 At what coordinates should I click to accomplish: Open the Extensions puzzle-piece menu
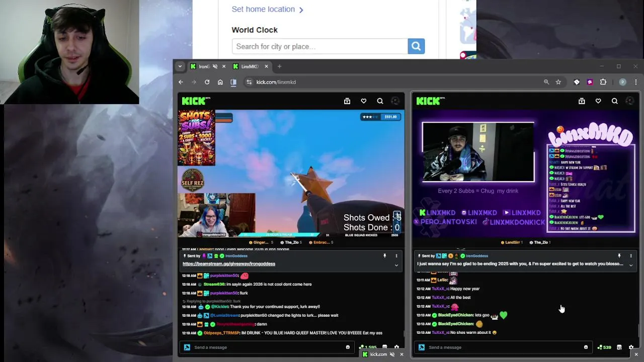603,82
